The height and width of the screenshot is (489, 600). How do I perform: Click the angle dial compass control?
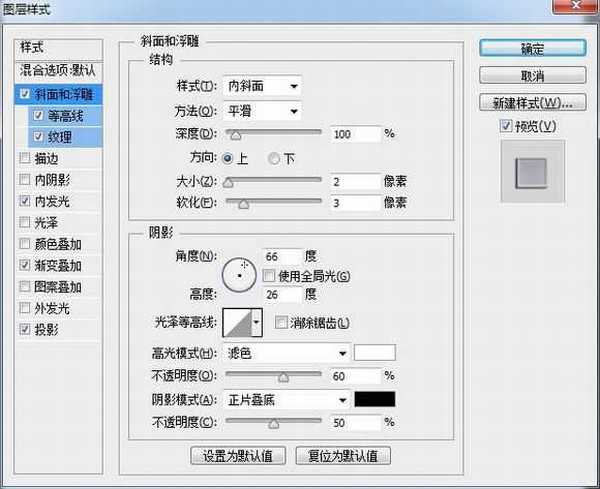click(x=241, y=271)
